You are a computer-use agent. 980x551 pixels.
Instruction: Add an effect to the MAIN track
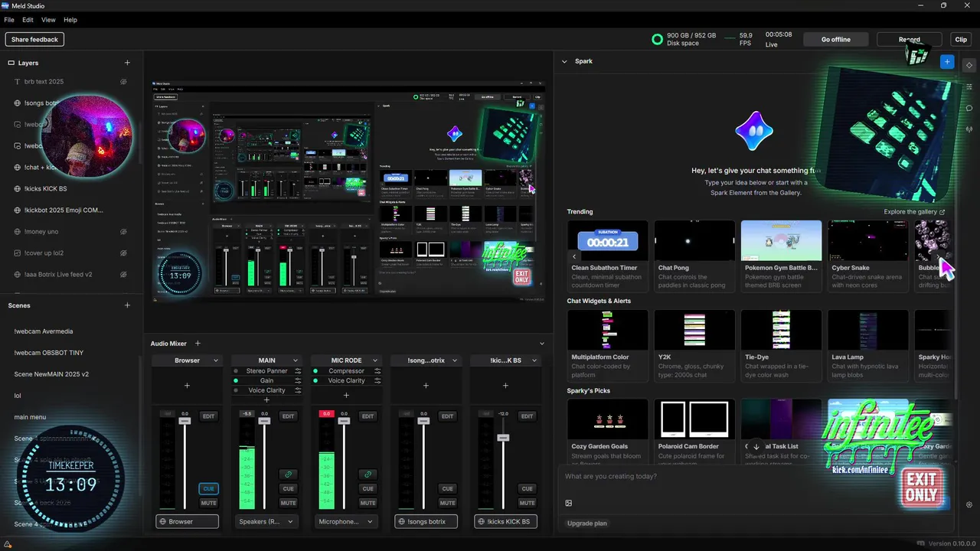266,400
